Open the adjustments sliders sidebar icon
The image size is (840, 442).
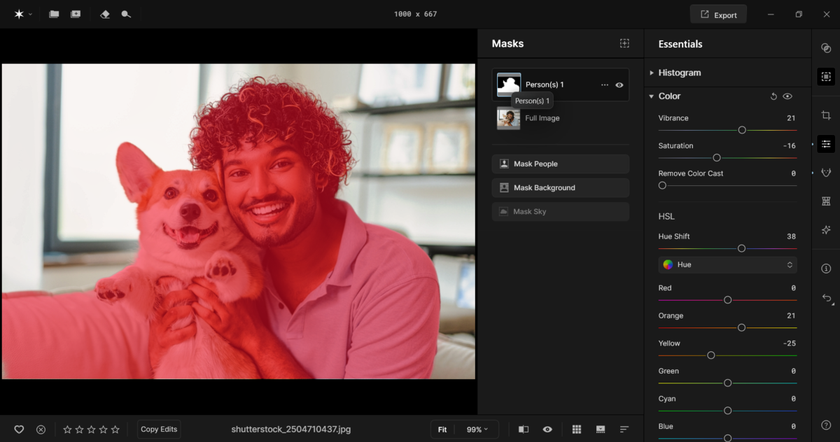(x=826, y=144)
